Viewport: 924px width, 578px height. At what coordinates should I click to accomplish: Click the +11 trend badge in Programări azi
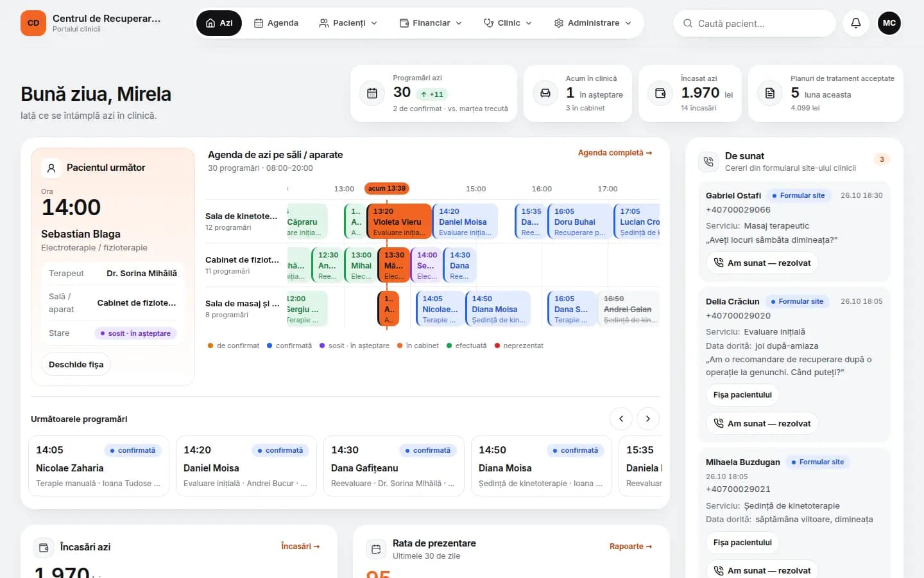coord(432,94)
